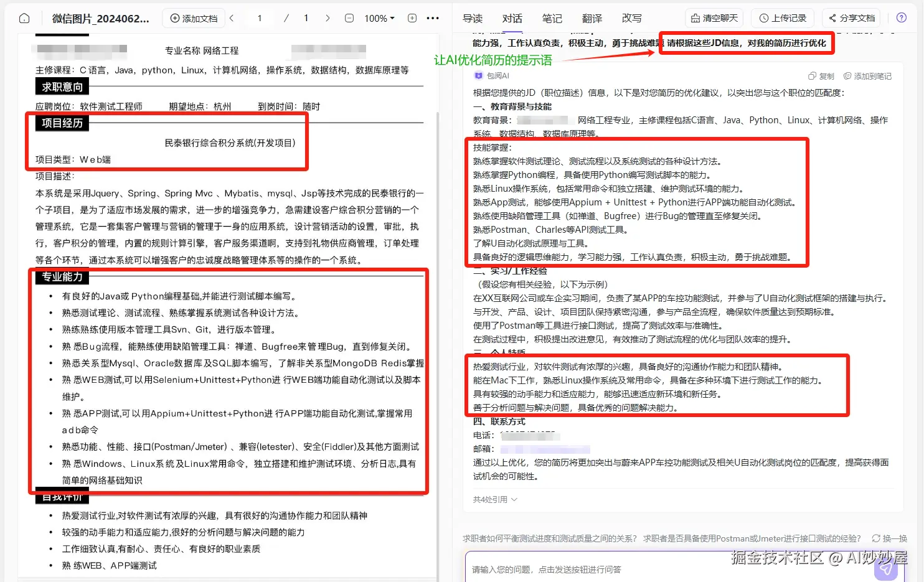The height and width of the screenshot is (582, 924).
Task: Select the suggested question about Postman或Jmeter
Action: tap(752, 538)
